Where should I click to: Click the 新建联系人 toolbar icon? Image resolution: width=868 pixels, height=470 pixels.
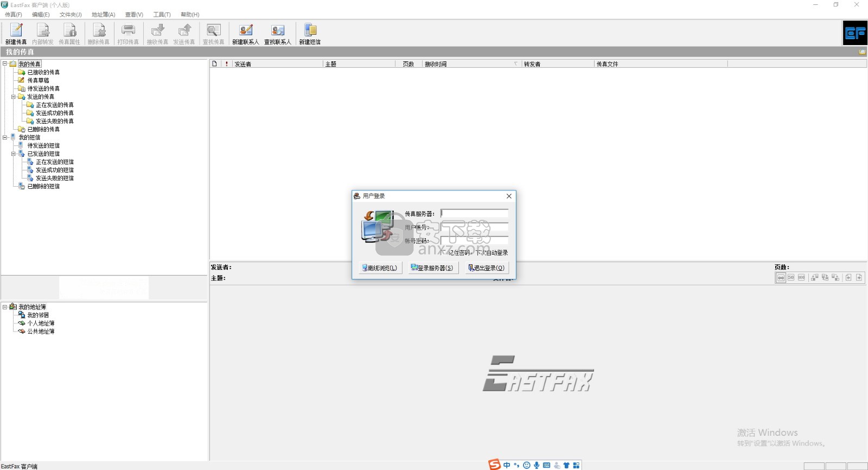tap(246, 34)
